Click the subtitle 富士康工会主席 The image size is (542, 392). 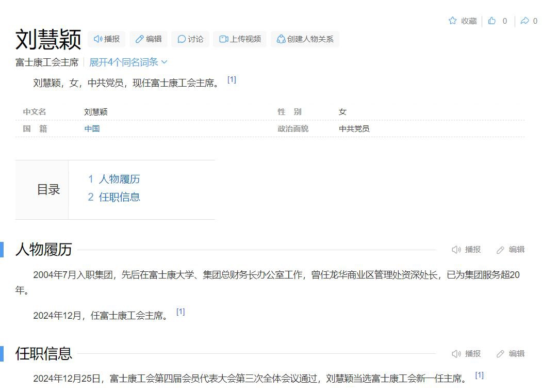(x=47, y=62)
